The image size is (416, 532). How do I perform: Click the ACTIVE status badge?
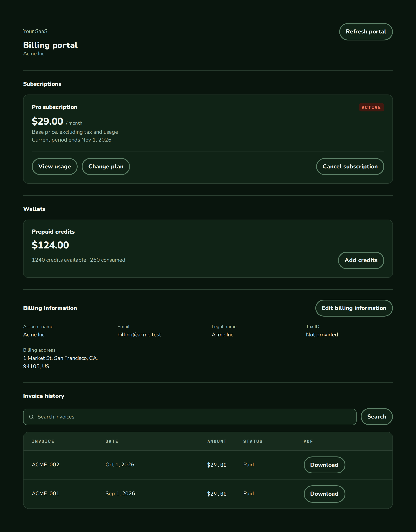coord(371,108)
